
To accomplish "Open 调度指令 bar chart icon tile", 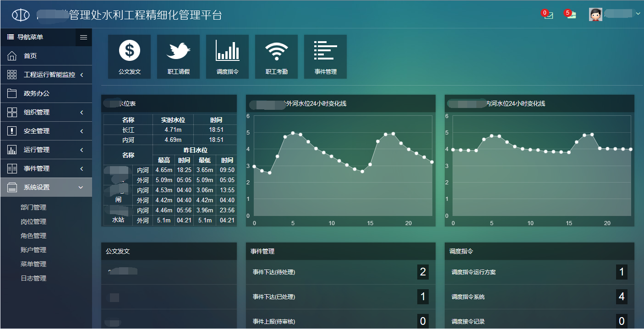I will tap(227, 56).
